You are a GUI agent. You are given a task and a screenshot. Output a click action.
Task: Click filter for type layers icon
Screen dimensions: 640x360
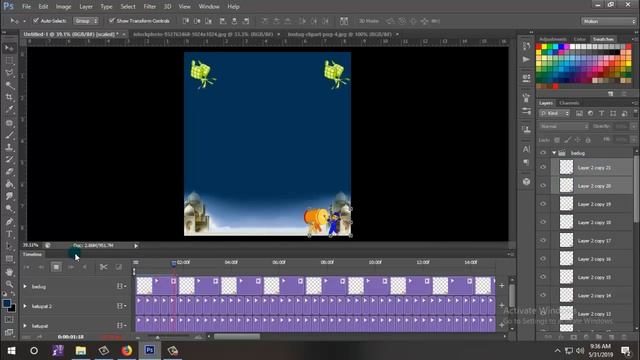(602, 113)
